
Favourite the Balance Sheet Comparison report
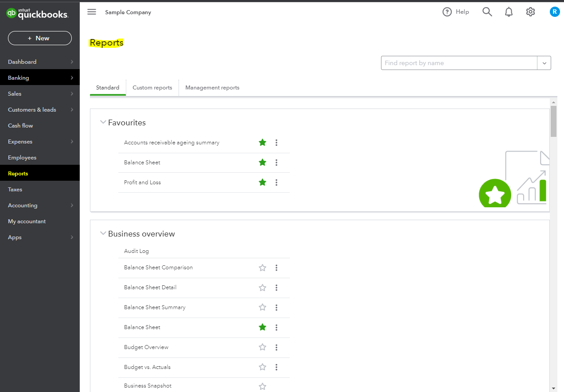point(262,268)
